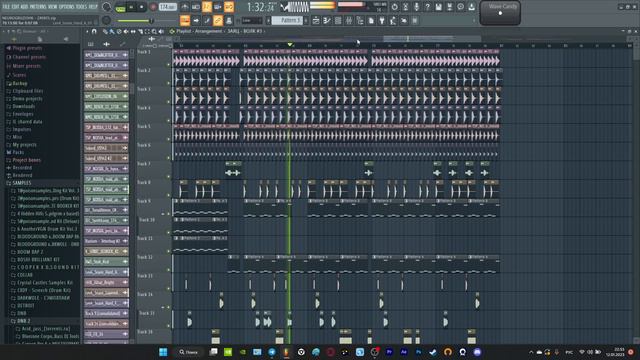This screenshot has width=640, height=360.
Task: Select the playlist Slice tool
Action: tap(140, 31)
